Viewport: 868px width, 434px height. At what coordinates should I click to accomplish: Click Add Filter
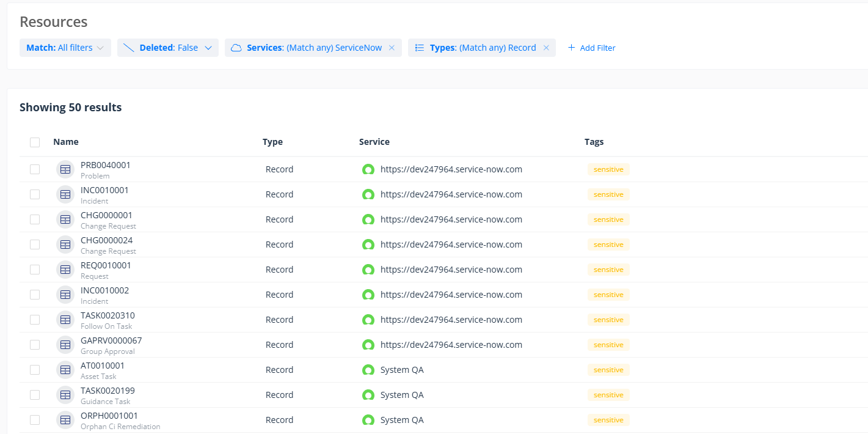point(591,48)
